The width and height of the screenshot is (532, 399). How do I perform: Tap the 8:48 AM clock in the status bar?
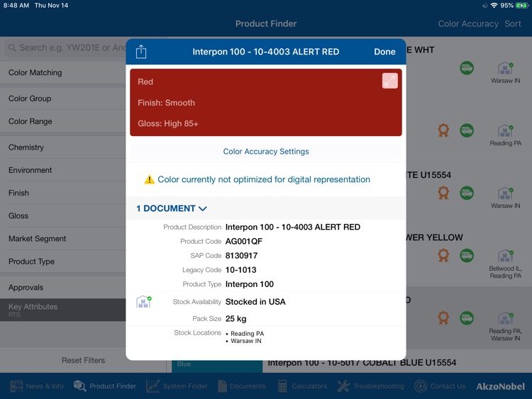click(16, 6)
